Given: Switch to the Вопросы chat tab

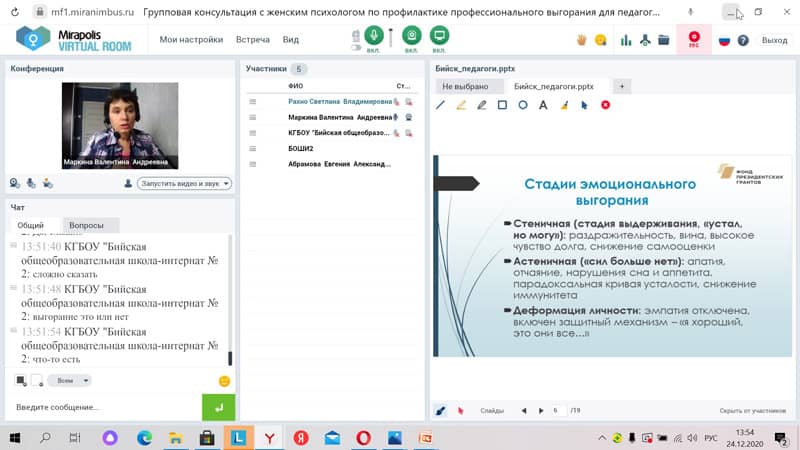Looking at the screenshot, I should (86, 225).
